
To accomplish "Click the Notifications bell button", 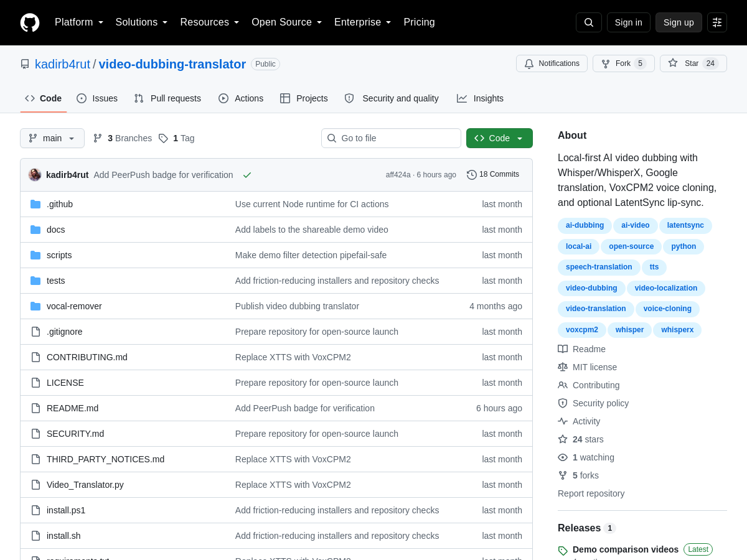I will pyautogui.click(x=552, y=63).
